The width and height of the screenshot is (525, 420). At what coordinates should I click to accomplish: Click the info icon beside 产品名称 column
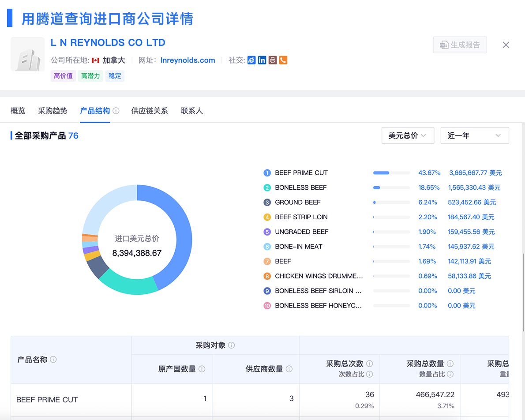(x=53, y=360)
